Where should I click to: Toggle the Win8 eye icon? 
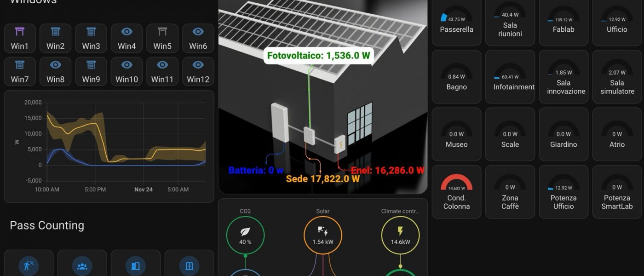(56, 65)
